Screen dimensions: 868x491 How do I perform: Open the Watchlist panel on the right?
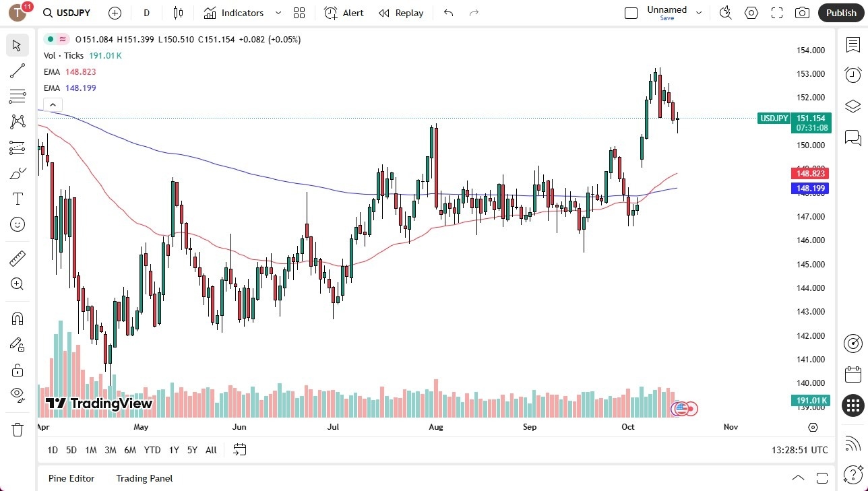coord(852,43)
